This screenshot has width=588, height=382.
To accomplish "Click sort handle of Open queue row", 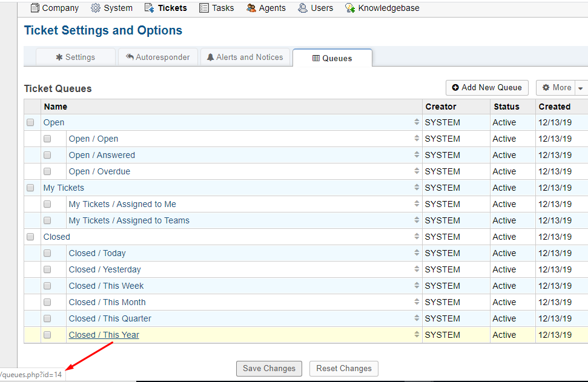I will (417, 122).
